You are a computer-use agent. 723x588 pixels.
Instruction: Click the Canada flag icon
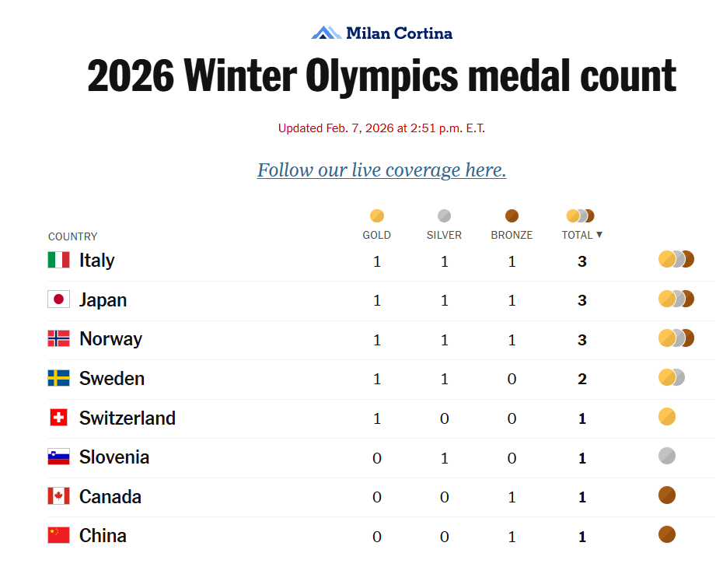point(58,497)
